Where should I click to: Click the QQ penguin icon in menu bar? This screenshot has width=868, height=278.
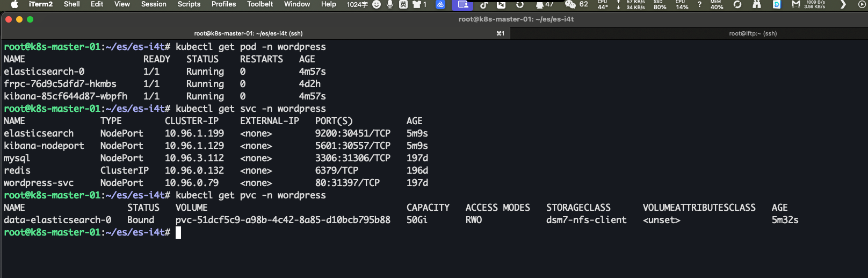click(539, 4)
